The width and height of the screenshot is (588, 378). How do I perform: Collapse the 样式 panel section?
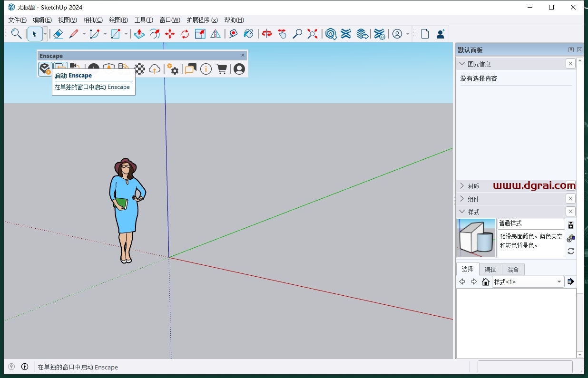click(461, 212)
